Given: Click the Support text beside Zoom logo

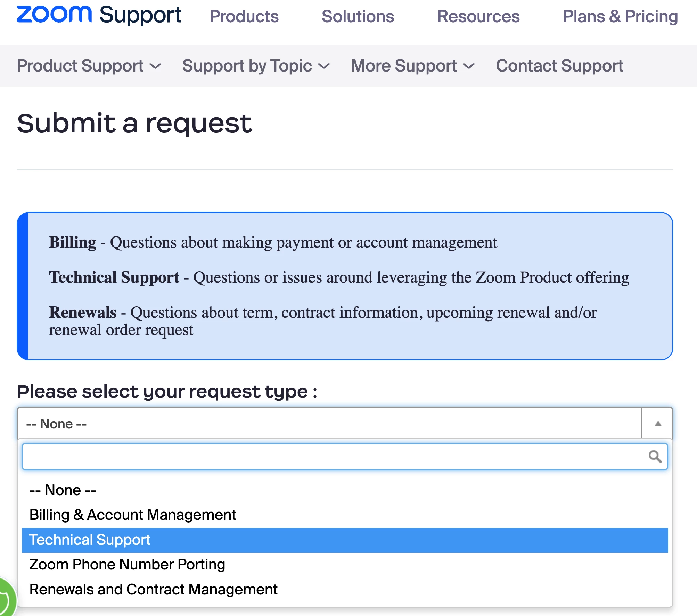Looking at the screenshot, I should (x=140, y=15).
